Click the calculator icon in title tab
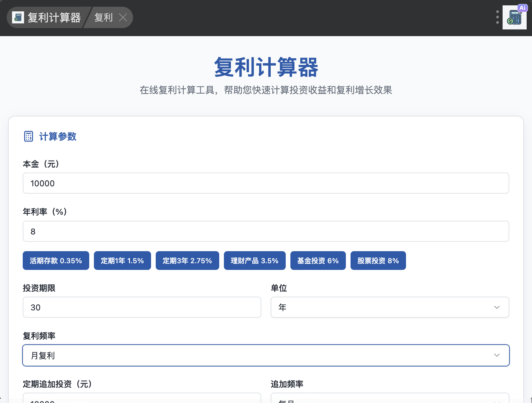The image size is (532, 403). (x=18, y=17)
